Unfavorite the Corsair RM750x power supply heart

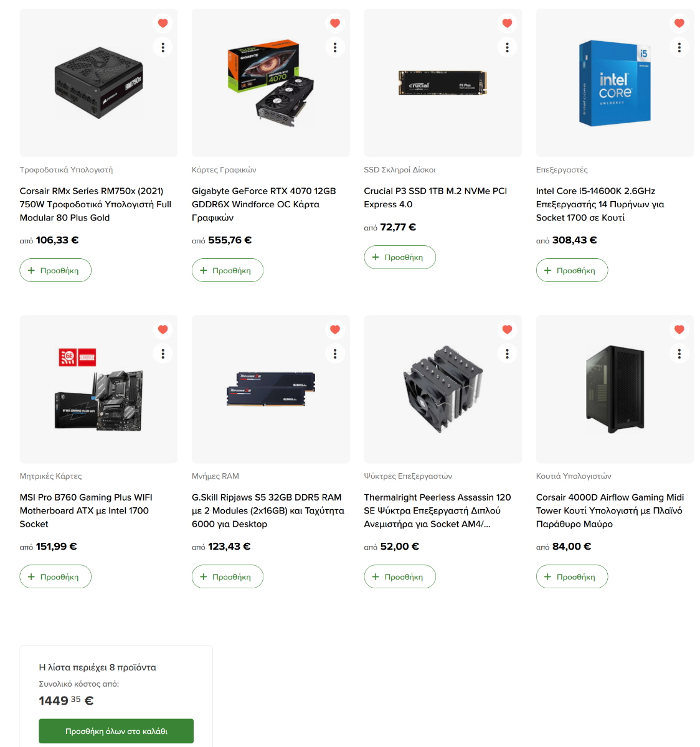coord(163,23)
